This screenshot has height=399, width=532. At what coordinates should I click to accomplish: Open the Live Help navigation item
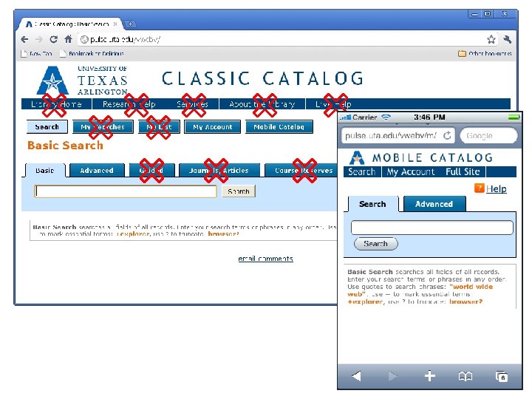point(334,104)
